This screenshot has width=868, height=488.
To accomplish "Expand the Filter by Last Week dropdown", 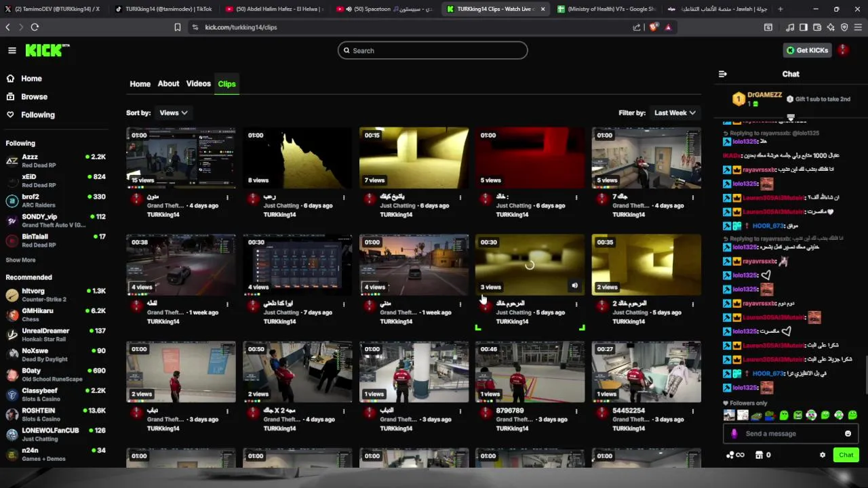I will [675, 113].
